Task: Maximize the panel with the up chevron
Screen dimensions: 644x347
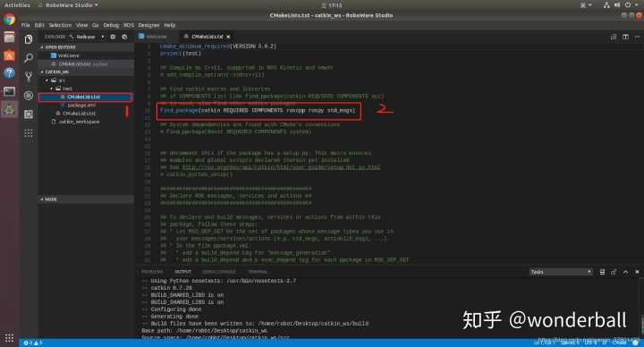Action: (x=625, y=272)
